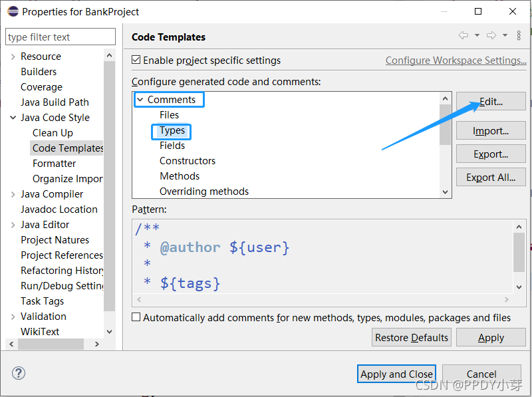The width and height of the screenshot is (532, 397).
Task: Click the Import... button
Action: 491,130
